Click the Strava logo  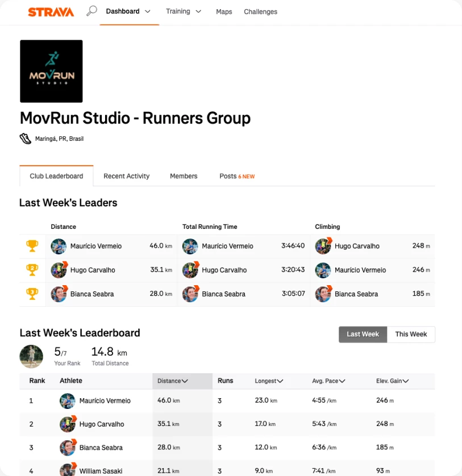[51, 12]
